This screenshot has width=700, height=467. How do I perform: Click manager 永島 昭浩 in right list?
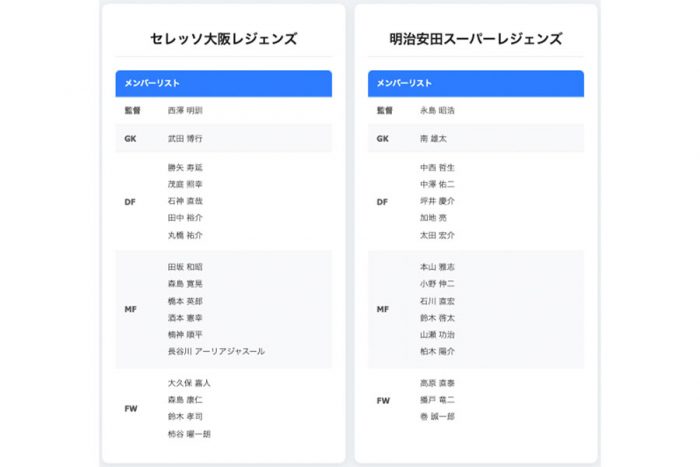click(x=437, y=110)
